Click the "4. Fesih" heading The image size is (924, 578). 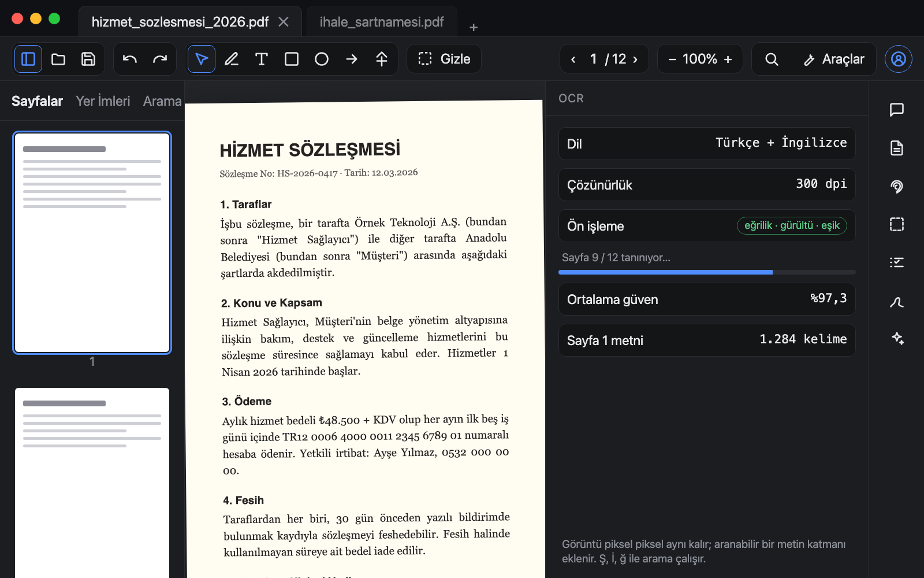click(244, 500)
